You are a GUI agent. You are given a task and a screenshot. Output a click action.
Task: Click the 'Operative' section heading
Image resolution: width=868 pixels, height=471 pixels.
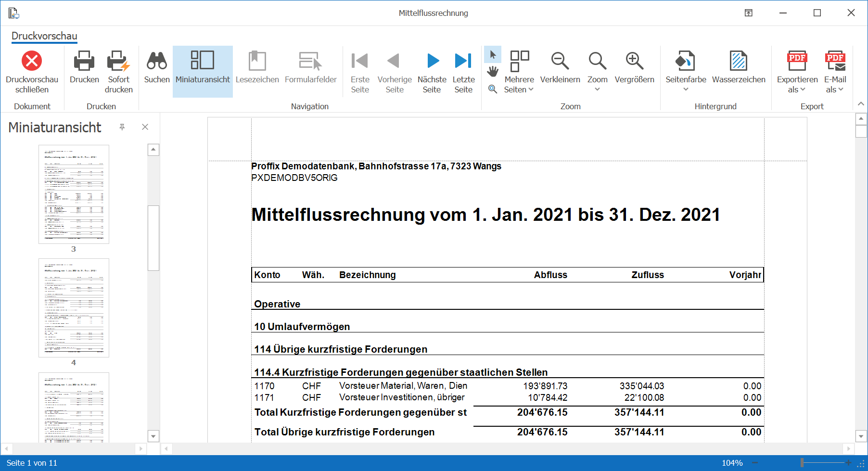click(x=277, y=304)
